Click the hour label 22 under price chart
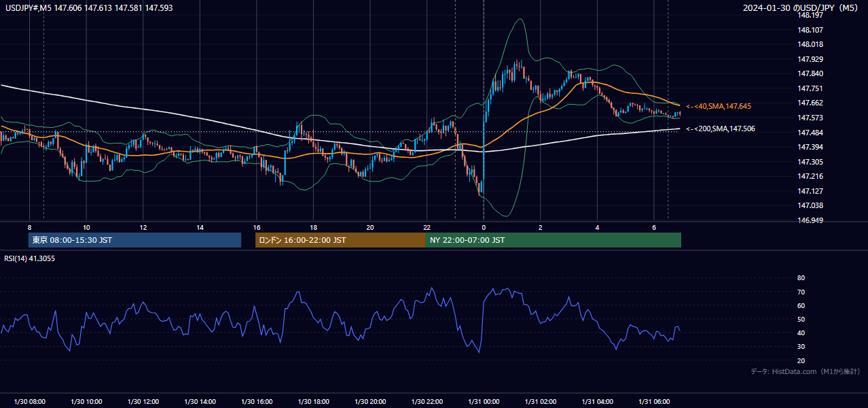This screenshot has height=408, width=868. [x=427, y=227]
